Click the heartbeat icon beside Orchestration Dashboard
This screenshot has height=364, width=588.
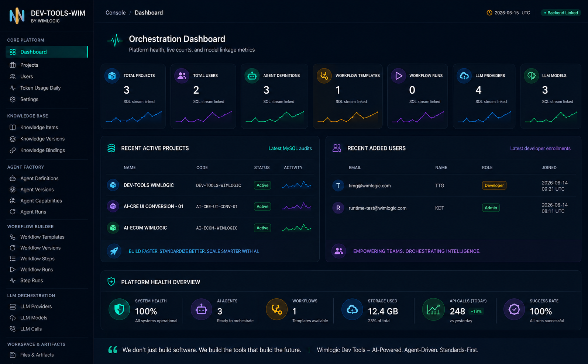[x=115, y=41]
